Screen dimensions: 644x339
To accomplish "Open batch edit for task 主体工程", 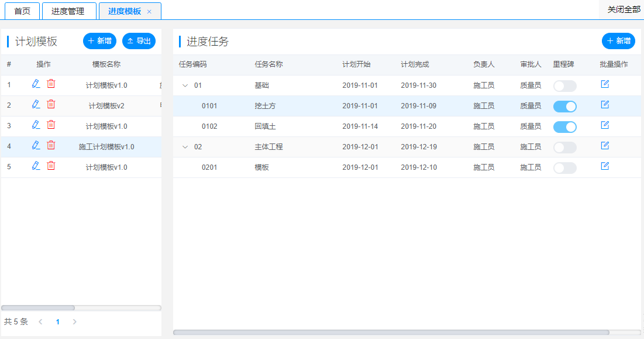I will [x=605, y=145].
